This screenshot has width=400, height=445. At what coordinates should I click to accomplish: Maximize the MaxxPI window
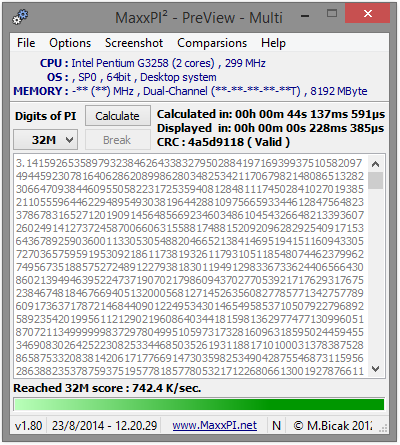pos(332,14)
